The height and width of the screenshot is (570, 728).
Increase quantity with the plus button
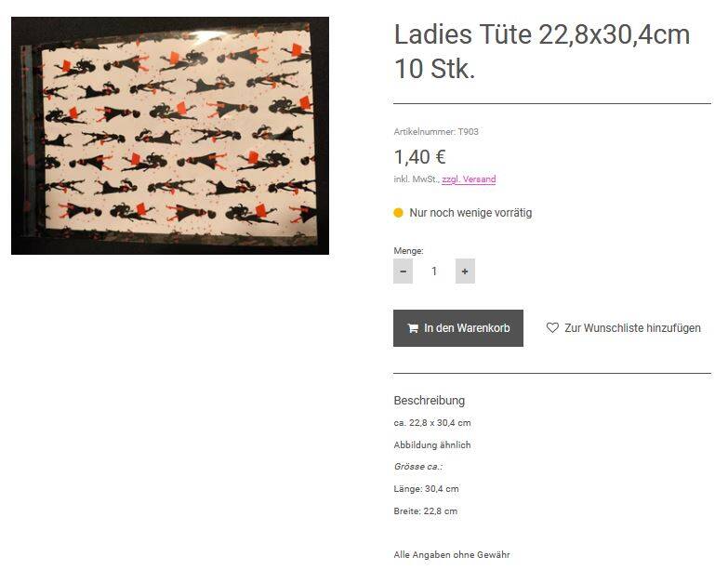[465, 272]
